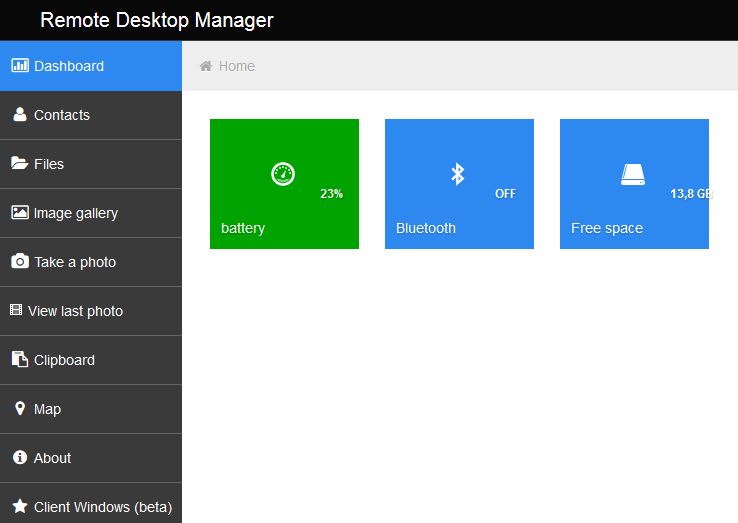This screenshot has width=738, height=523.
Task: Click the 'Bluetooth' tile label
Action: [x=425, y=228]
